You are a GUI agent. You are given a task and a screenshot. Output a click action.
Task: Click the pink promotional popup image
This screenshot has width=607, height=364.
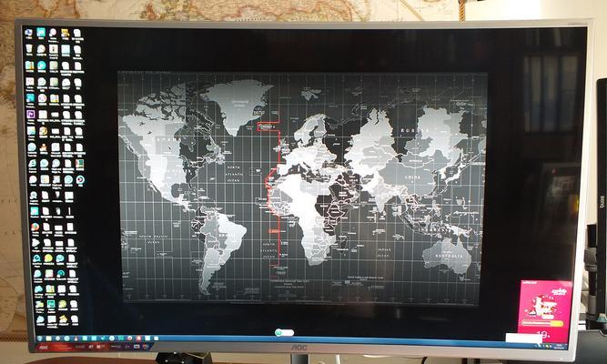[x=544, y=306]
